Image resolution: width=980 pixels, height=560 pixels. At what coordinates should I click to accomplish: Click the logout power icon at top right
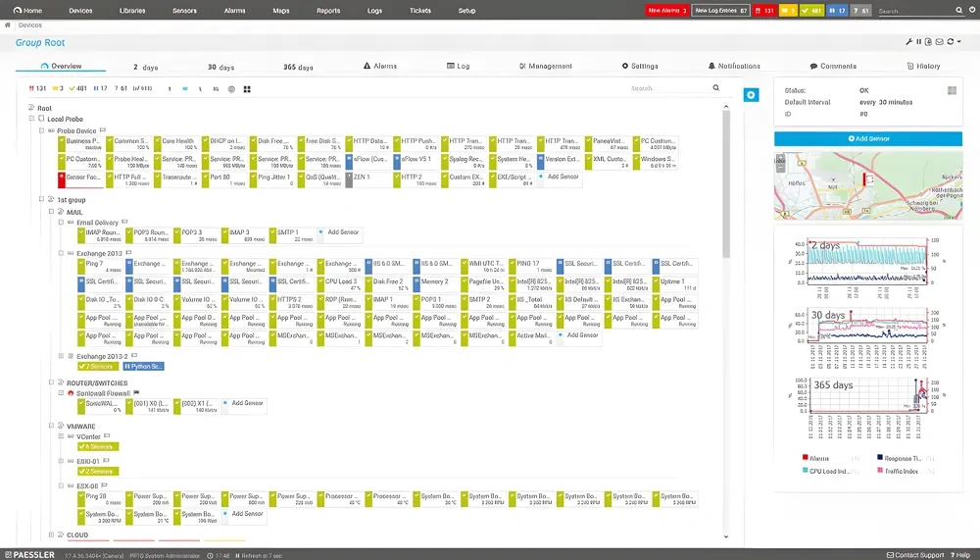[x=972, y=10]
